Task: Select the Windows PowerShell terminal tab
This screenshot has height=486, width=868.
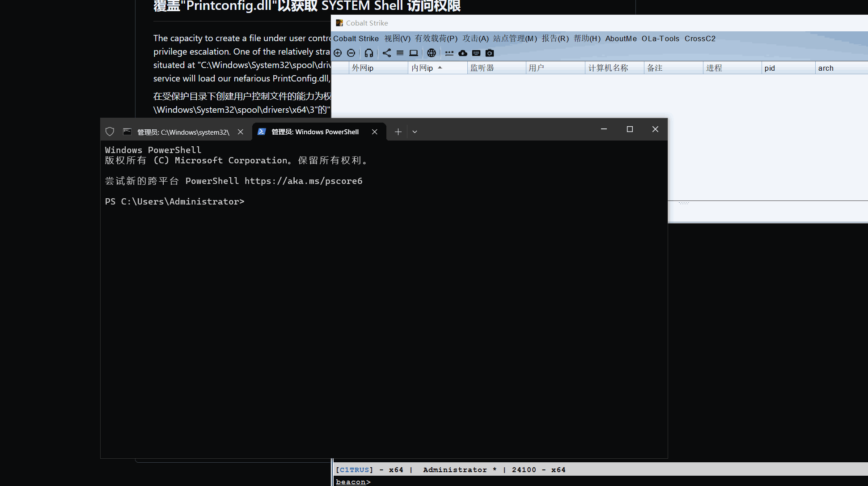Action: pos(315,132)
